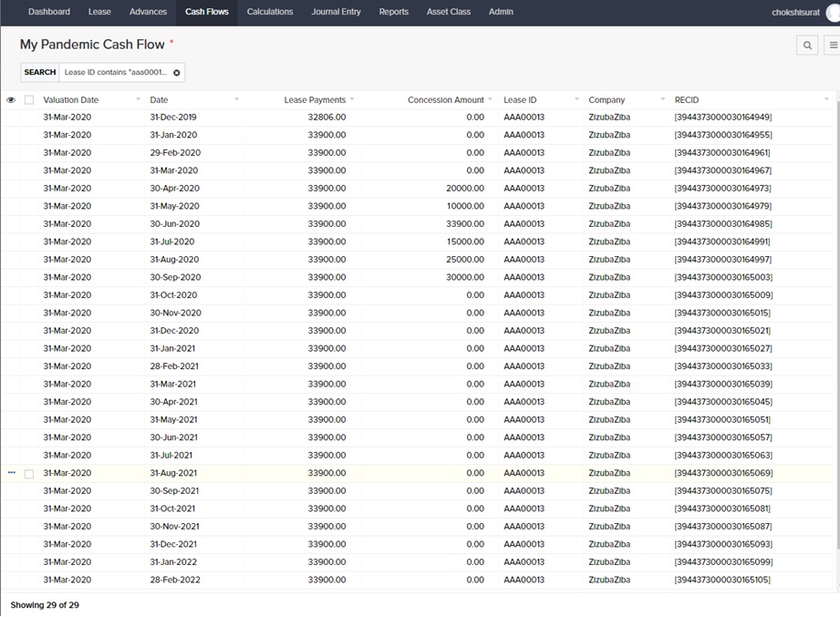This screenshot has width=840, height=617.
Task: Open Valuation Date column dropdown arrow
Action: [139, 99]
